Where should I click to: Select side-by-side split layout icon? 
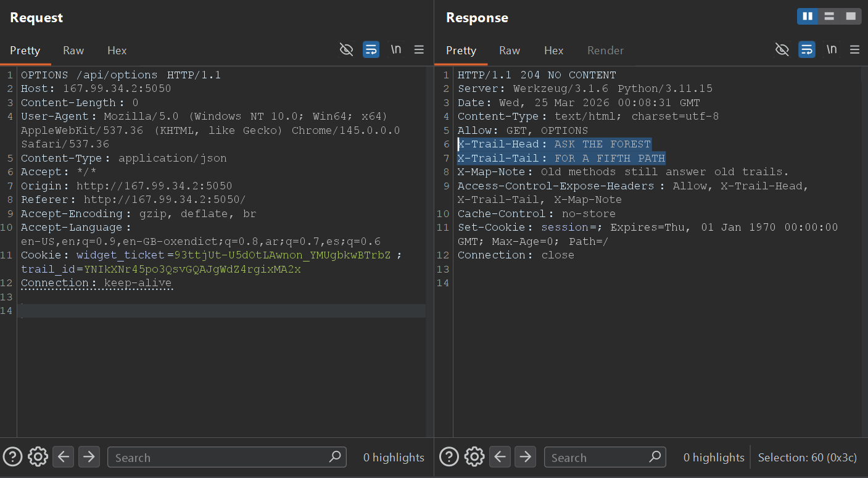(x=808, y=16)
